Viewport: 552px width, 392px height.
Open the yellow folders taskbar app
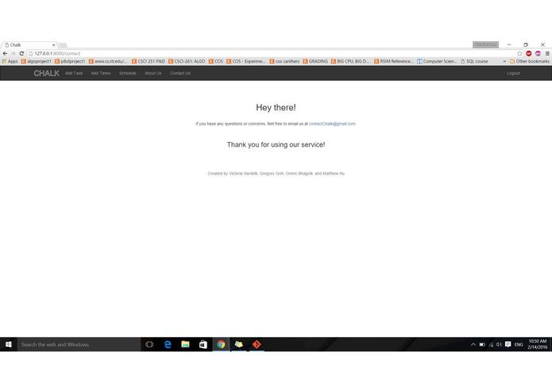point(239,344)
